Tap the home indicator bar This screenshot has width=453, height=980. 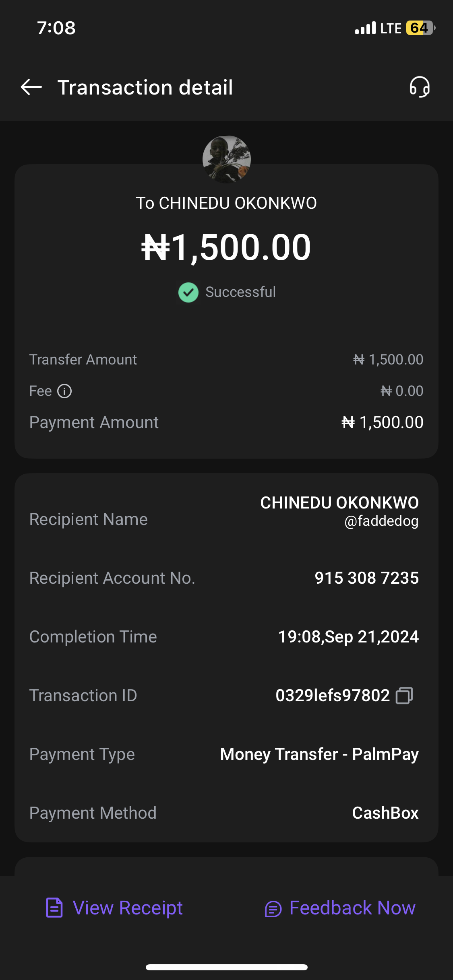[226, 967]
